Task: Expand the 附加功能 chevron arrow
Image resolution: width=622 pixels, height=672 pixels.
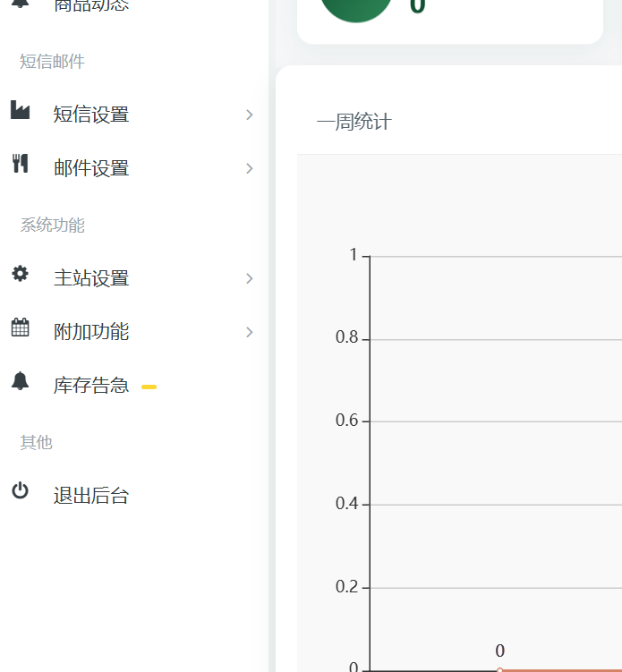Action: 250,332
